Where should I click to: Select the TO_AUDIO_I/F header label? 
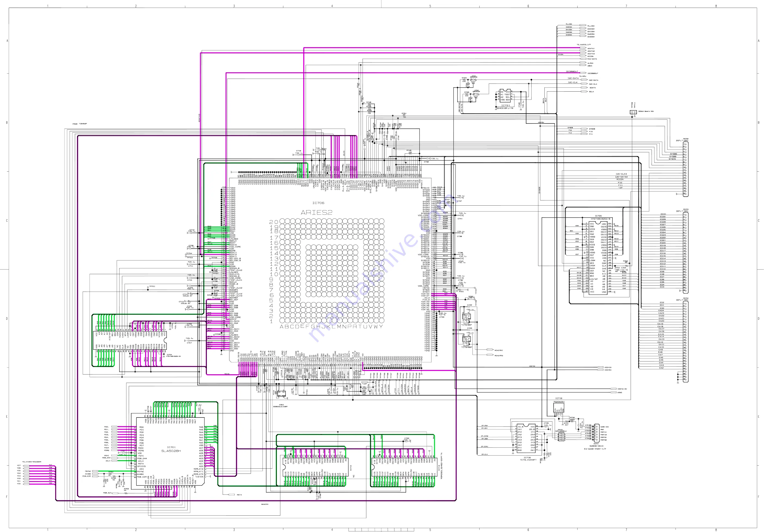[584, 45]
